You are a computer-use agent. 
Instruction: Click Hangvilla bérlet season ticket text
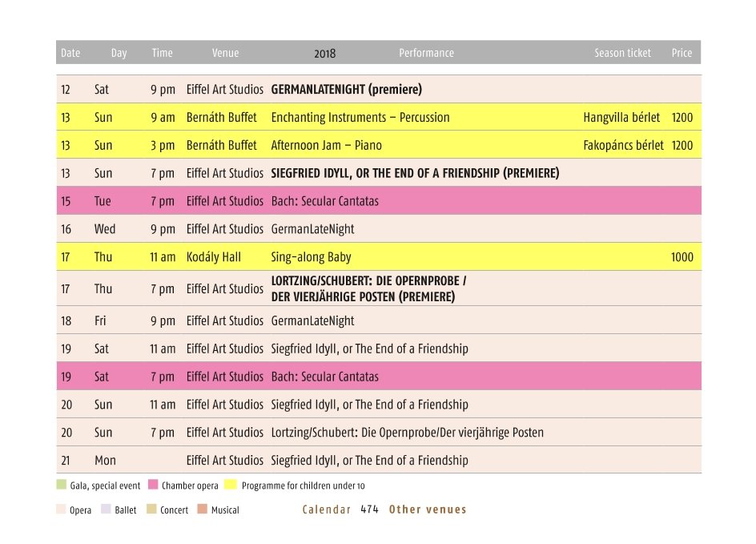621,117
